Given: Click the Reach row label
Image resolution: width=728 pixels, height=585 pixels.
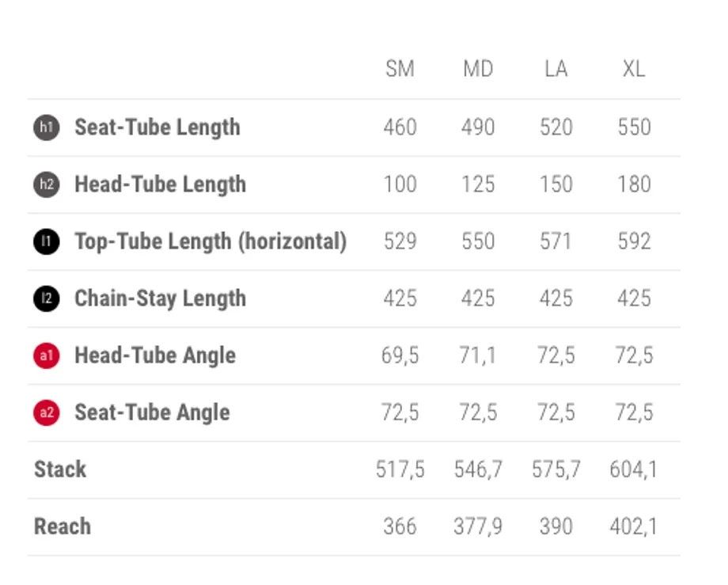Looking at the screenshot, I should (63, 526).
